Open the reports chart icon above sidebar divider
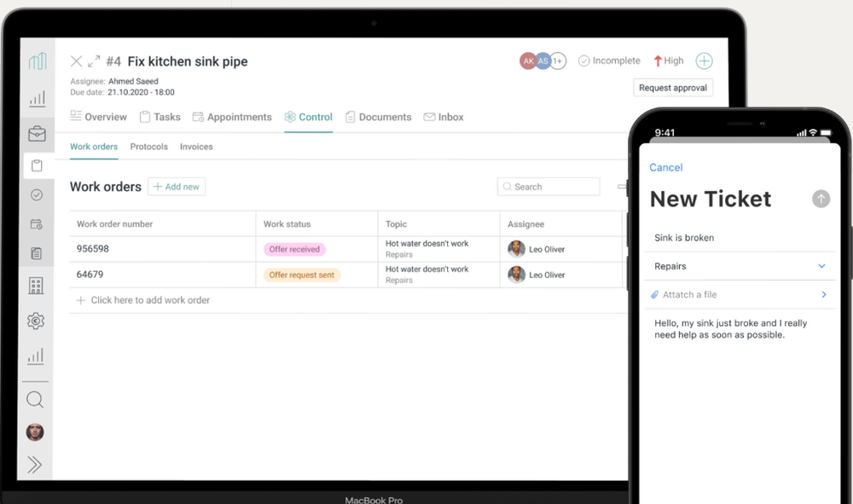Viewport: 853px width, 504px height. (35, 356)
